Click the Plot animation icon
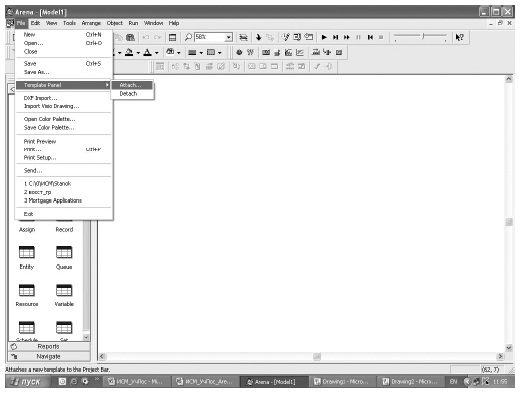This screenshot has height=398, width=521. [x=300, y=52]
